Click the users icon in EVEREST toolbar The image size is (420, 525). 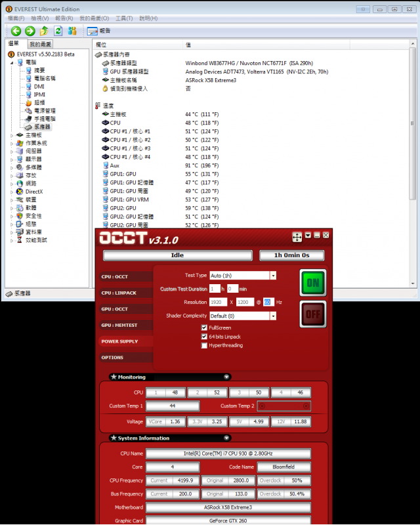pyautogui.click(x=72, y=31)
